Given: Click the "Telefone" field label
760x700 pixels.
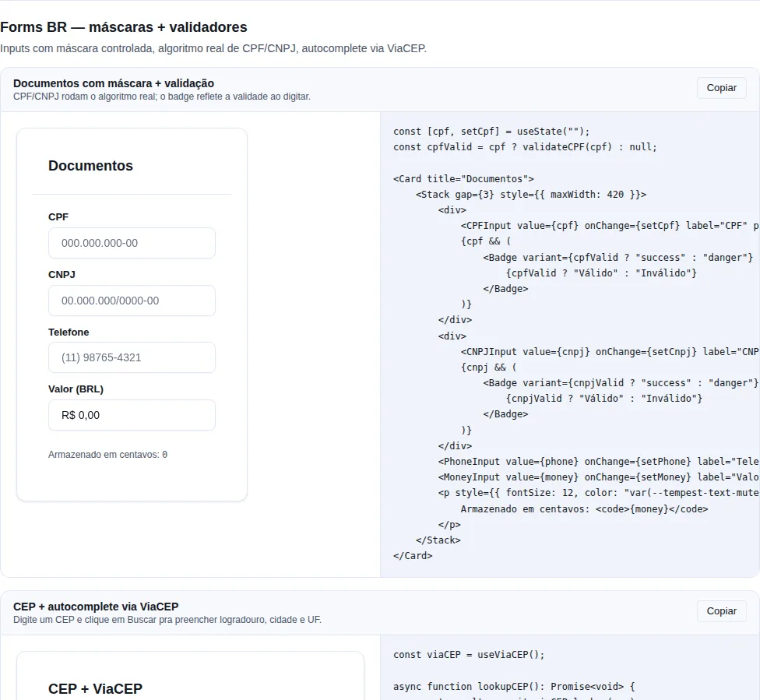Looking at the screenshot, I should [69, 332].
